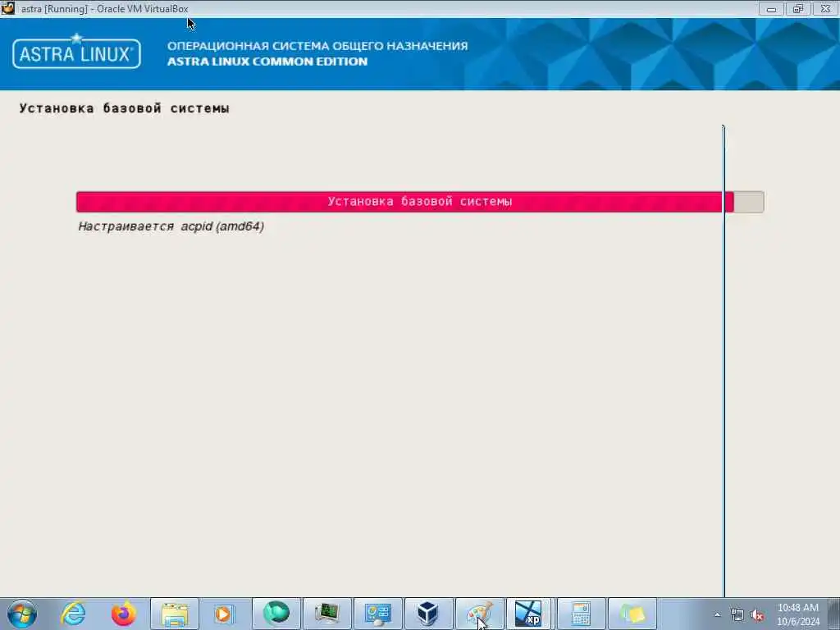
Task: Switch to the VirtualBox cube taskbar icon
Action: 428,614
